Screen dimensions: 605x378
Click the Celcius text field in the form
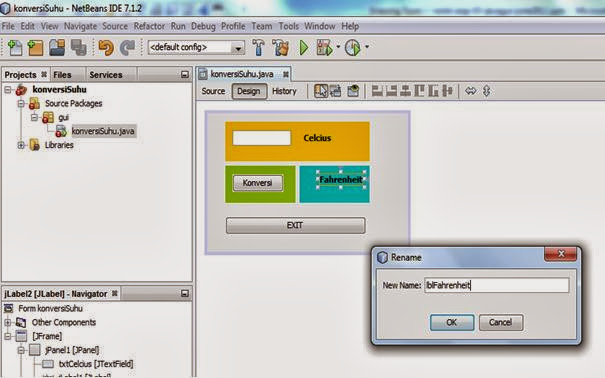point(262,138)
